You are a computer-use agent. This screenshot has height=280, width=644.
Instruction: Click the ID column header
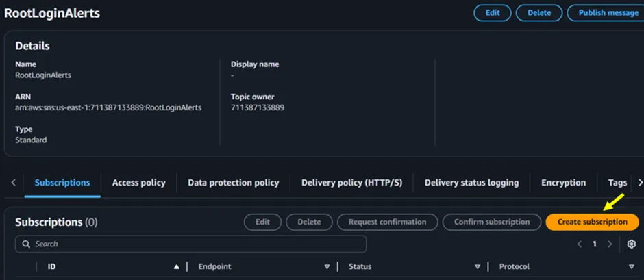(x=52, y=267)
